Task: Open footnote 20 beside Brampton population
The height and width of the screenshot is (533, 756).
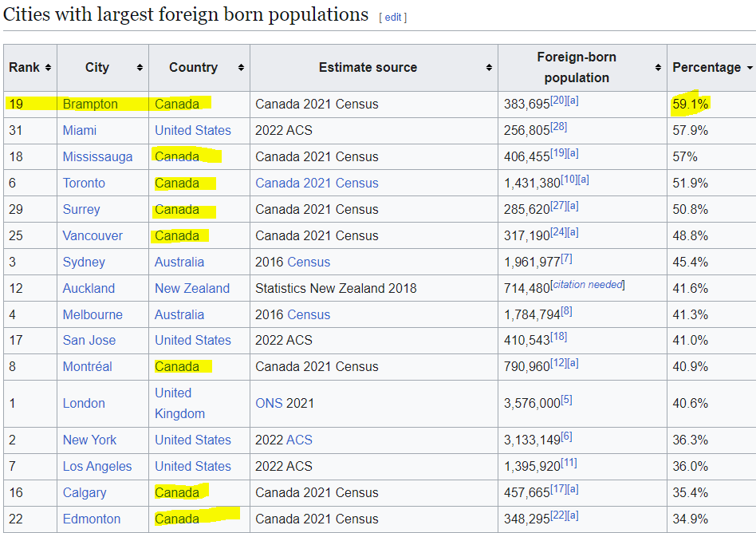Action: click(x=557, y=100)
